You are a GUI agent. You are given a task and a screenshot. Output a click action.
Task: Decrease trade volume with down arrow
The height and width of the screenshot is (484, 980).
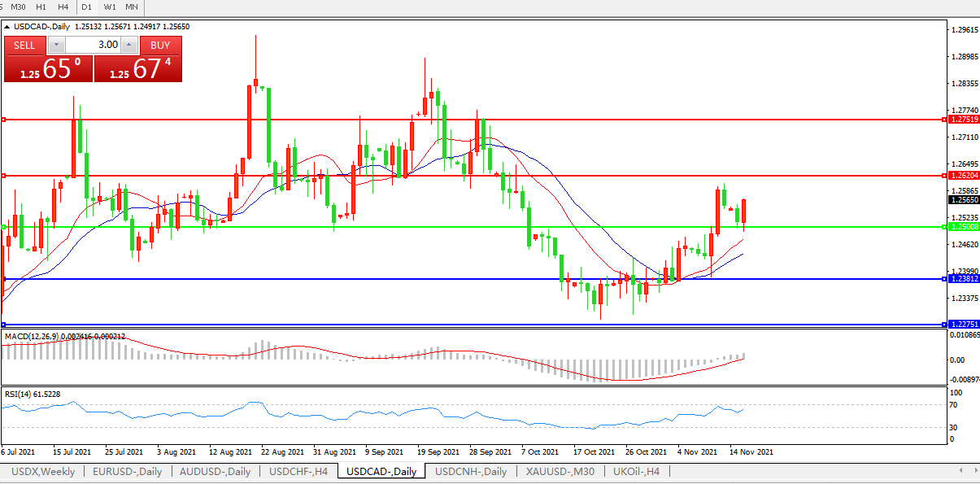coord(56,45)
